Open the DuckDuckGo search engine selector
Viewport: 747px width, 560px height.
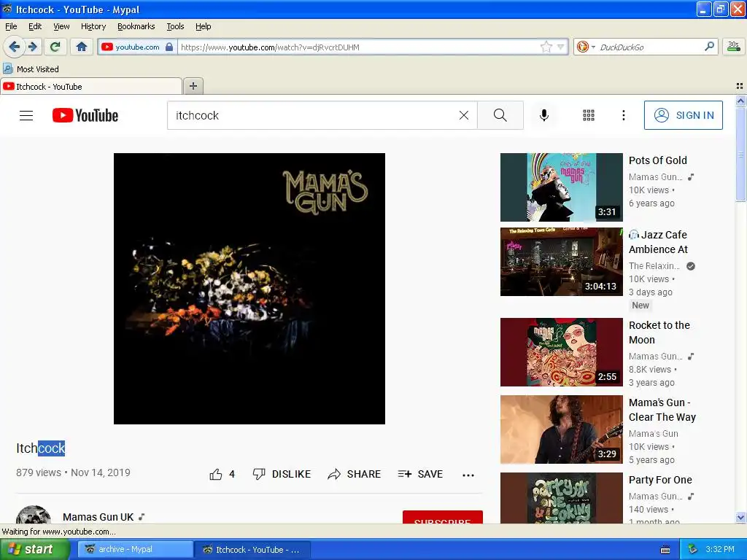coord(586,47)
